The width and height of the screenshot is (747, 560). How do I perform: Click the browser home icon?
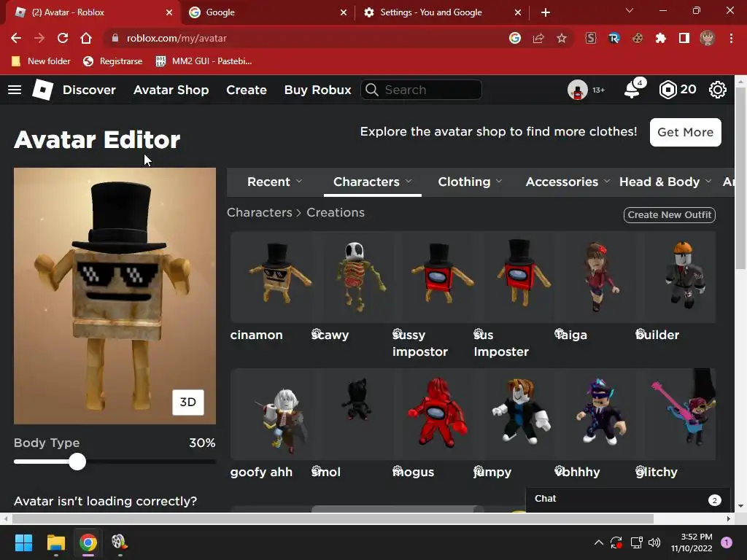[x=86, y=38]
